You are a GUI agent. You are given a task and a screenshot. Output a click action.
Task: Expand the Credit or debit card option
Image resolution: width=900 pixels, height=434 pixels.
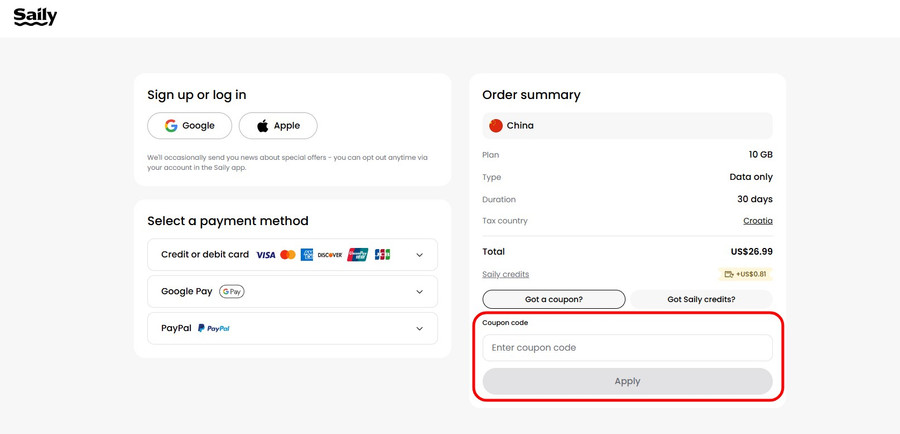click(419, 255)
